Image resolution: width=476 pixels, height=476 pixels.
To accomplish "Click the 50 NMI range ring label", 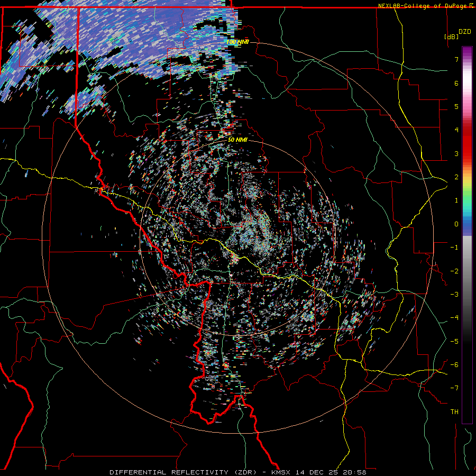I will [x=237, y=140].
